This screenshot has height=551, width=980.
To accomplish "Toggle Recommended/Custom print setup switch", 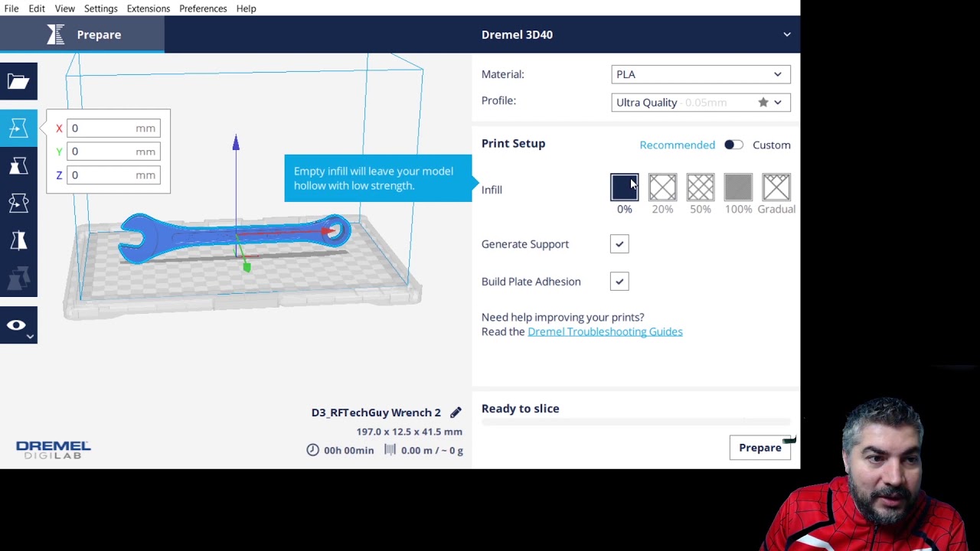I will pos(733,145).
